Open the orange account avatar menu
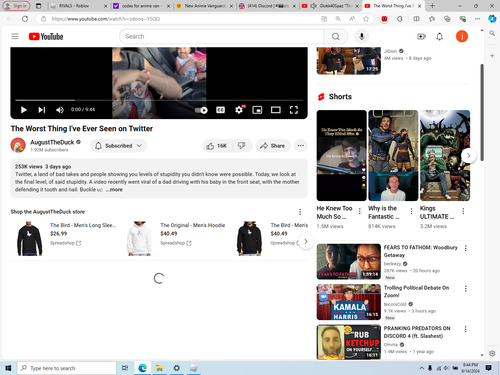This screenshot has height=375, width=500. (x=462, y=36)
